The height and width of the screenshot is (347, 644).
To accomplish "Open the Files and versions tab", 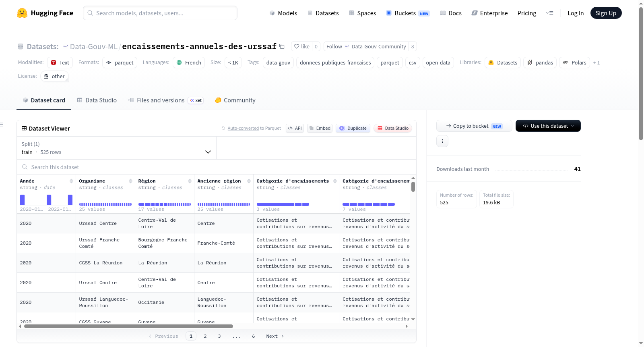I will [x=166, y=100].
